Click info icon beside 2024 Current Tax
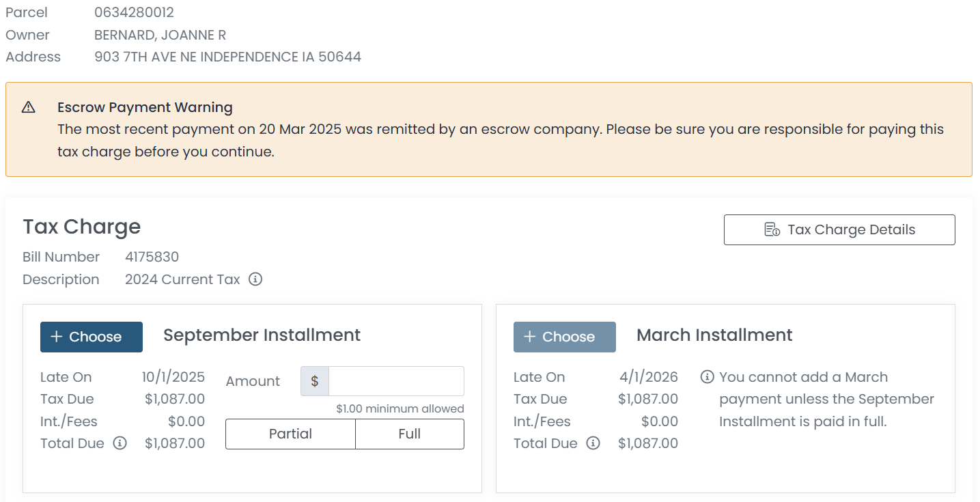 pos(255,279)
